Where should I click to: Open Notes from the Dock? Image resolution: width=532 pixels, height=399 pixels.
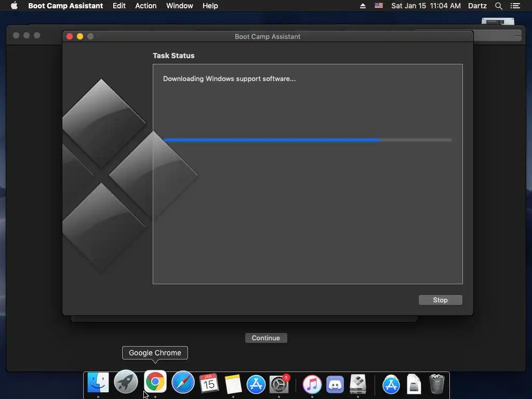click(x=233, y=384)
